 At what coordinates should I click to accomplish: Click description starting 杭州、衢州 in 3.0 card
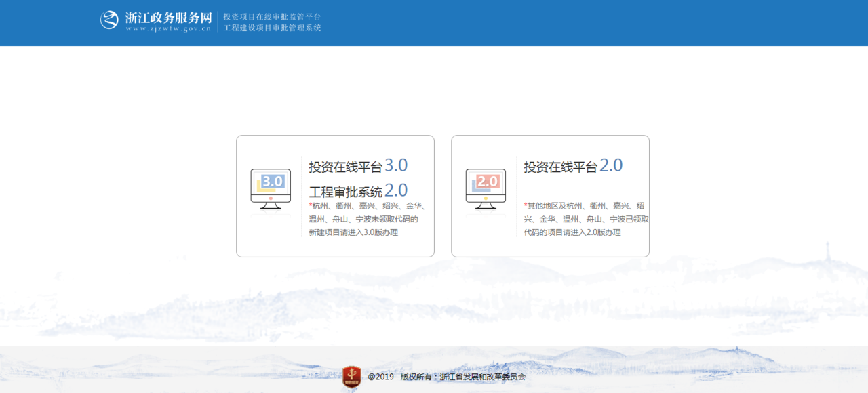click(x=367, y=206)
